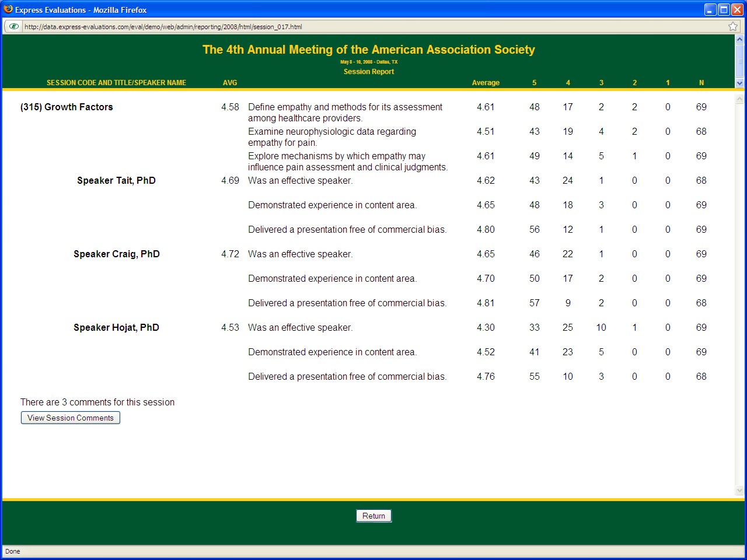Click the report area scroll down arrow

[x=739, y=491]
